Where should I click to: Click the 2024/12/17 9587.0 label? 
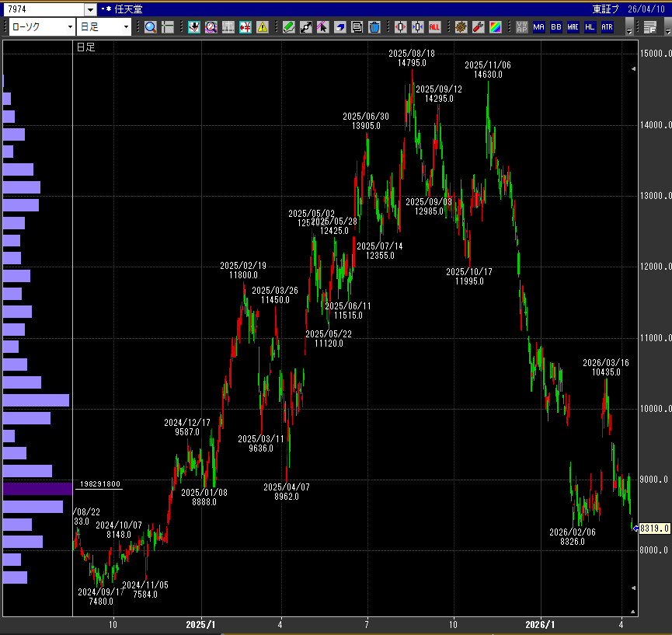tap(187, 427)
